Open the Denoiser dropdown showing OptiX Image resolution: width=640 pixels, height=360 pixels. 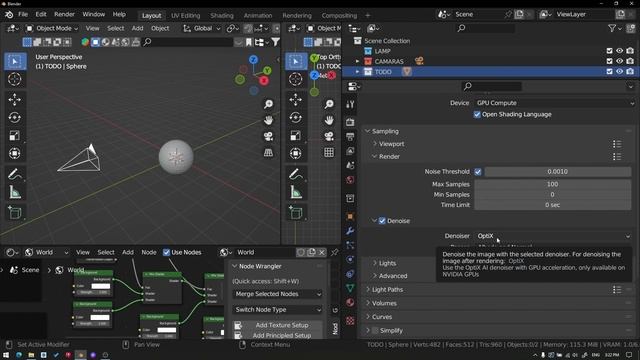[553, 236]
